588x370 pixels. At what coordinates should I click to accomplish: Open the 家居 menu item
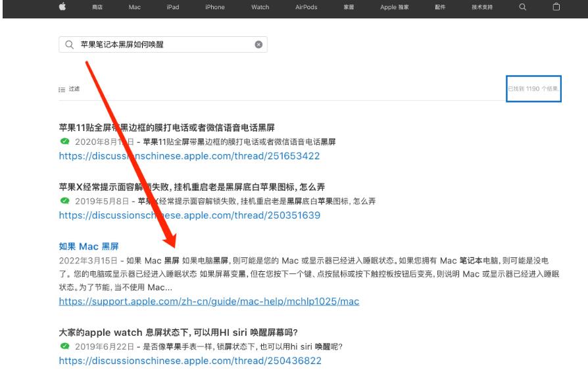click(349, 7)
